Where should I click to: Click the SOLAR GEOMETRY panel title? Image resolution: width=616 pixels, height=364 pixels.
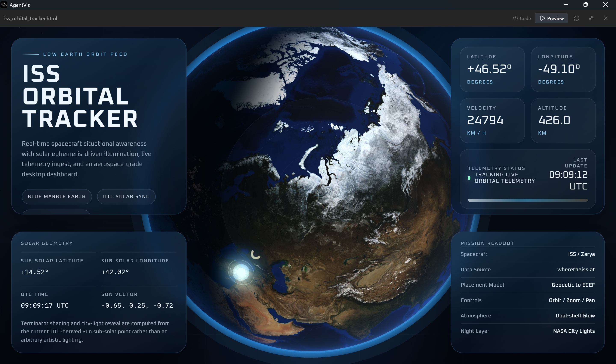point(47,243)
